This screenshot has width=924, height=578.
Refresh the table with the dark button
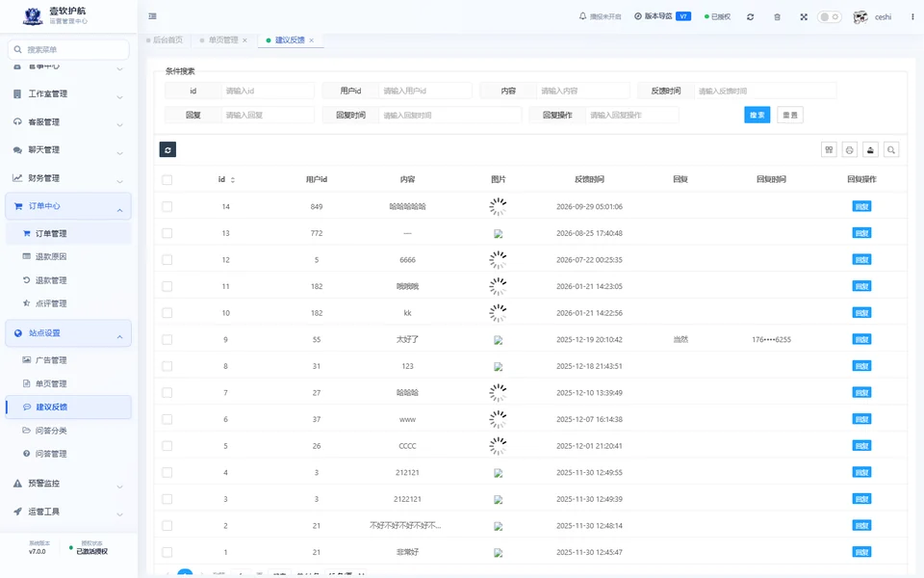coord(167,150)
